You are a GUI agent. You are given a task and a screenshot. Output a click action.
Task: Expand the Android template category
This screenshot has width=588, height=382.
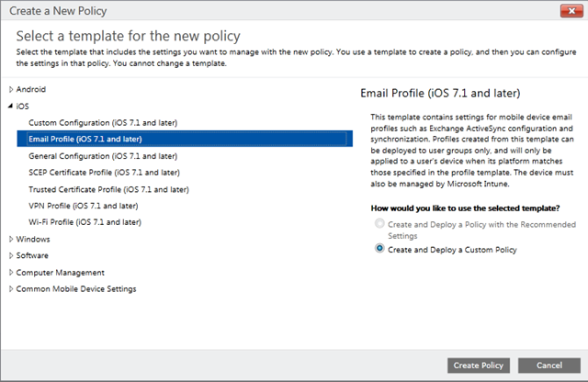(11, 89)
